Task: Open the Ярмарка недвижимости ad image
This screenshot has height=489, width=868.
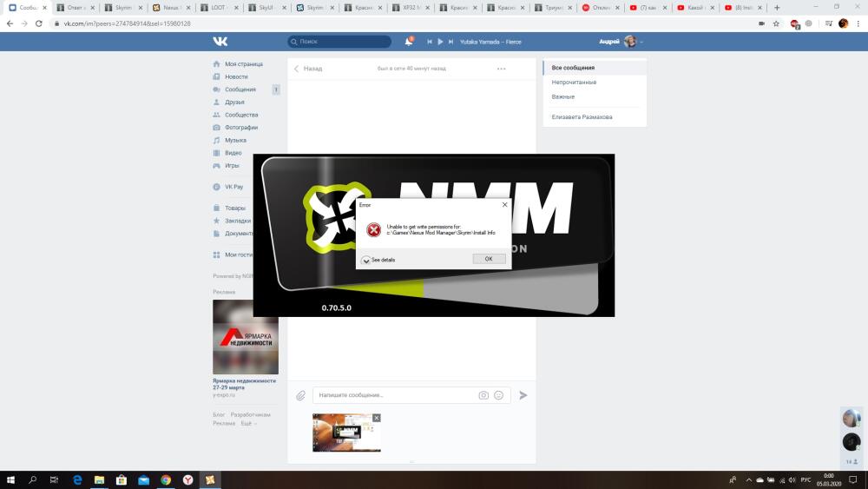Action: (246, 337)
